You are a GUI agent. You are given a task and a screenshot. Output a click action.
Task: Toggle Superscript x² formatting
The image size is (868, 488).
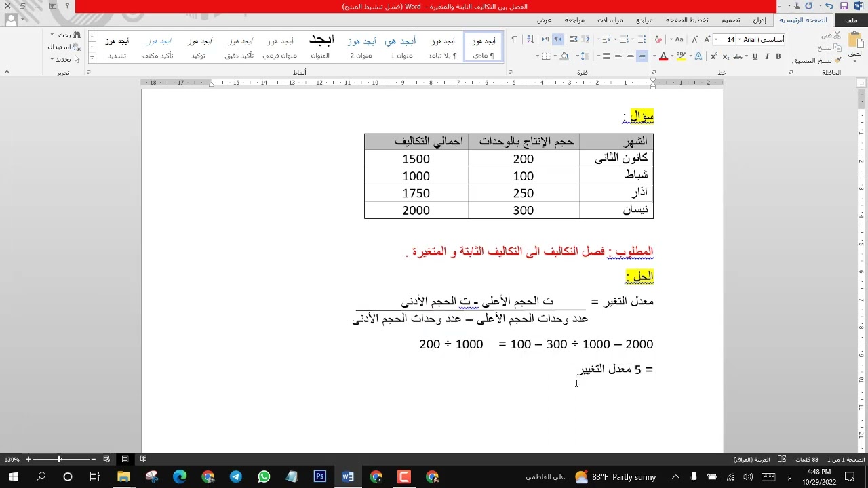point(714,56)
